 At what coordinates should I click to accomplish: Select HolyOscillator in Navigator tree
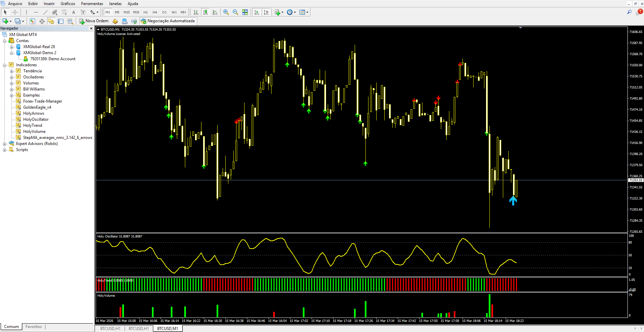36,119
